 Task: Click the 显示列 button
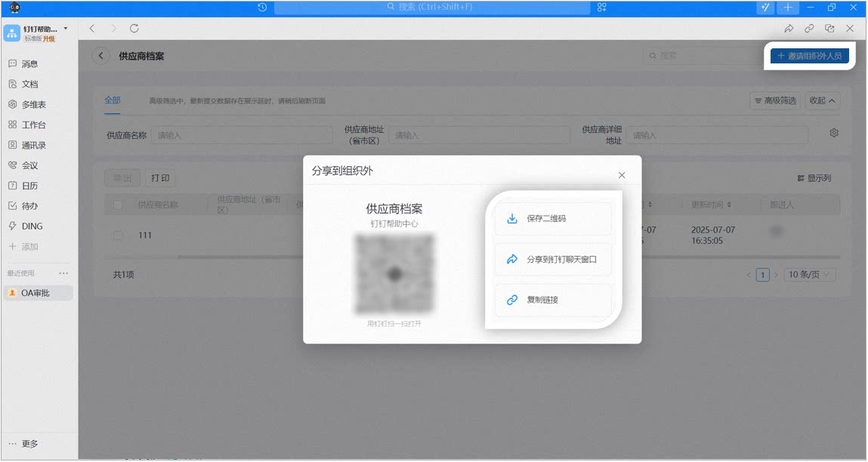point(814,178)
